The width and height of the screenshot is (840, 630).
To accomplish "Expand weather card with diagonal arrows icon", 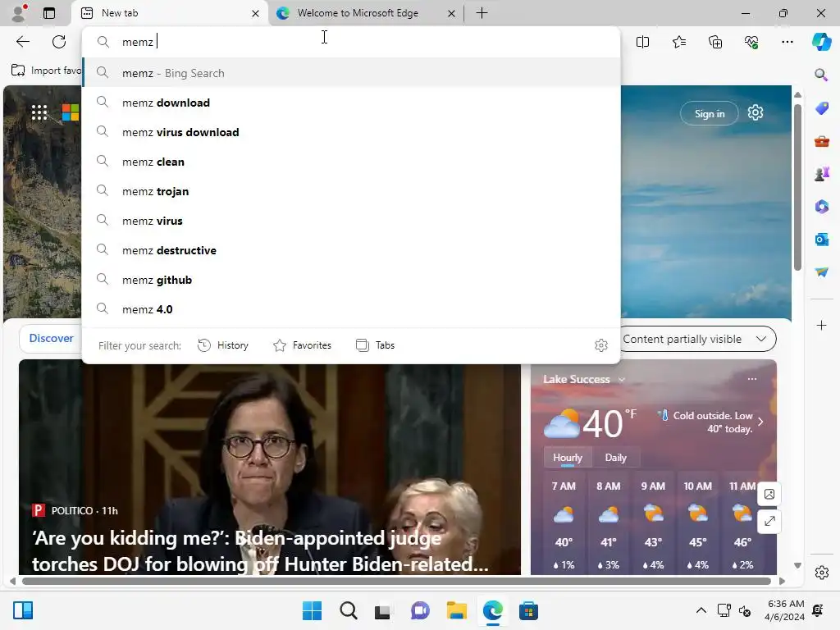I will tap(769, 521).
